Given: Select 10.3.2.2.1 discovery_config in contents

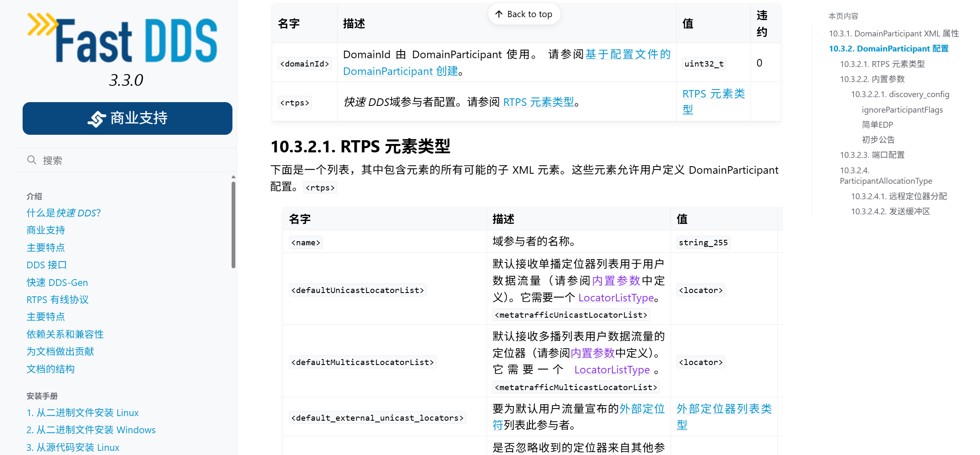Looking at the screenshot, I should pyautogui.click(x=900, y=94).
